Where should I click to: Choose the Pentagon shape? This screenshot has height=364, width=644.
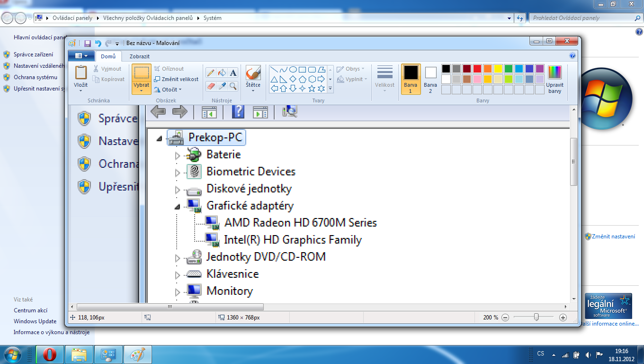[x=303, y=79]
